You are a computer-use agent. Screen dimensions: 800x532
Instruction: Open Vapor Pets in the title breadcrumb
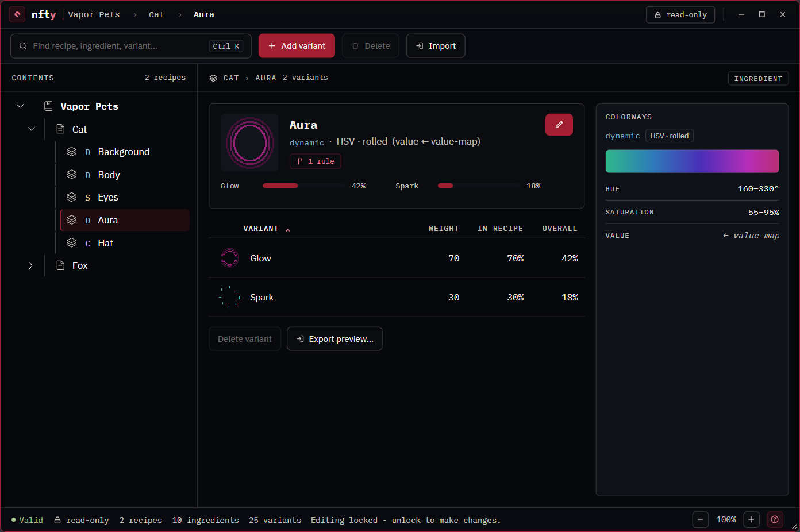[94, 14]
